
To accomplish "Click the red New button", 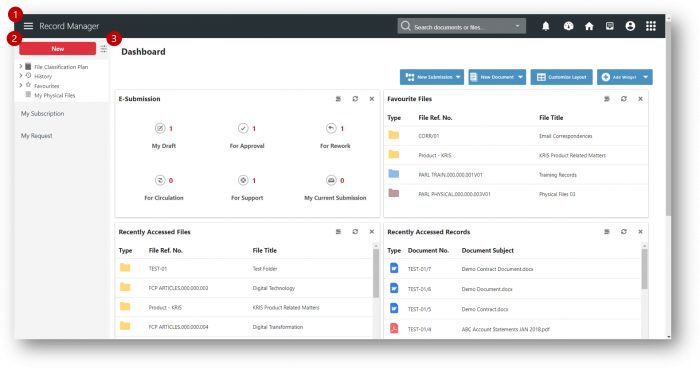I will point(58,49).
